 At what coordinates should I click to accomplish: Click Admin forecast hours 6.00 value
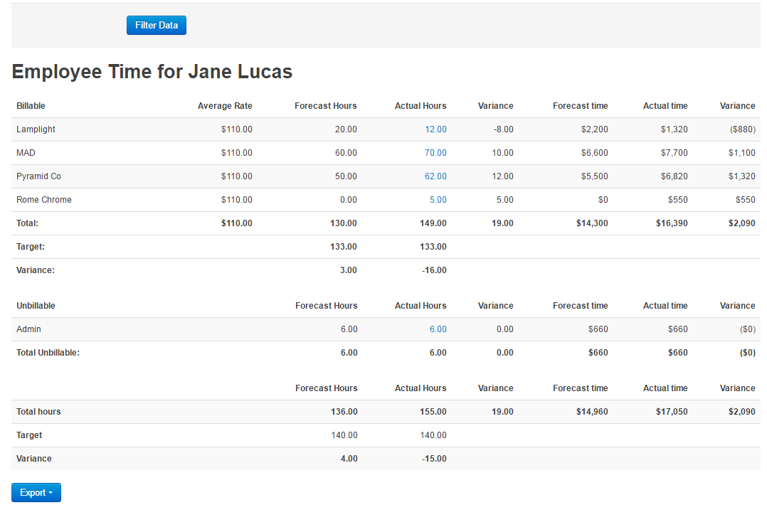pos(349,329)
